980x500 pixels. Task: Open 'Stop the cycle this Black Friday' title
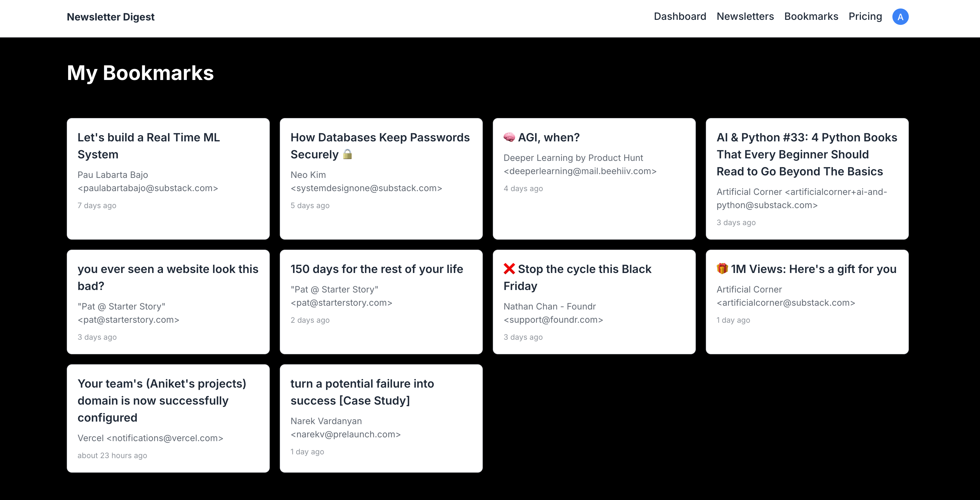click(578, 277)
